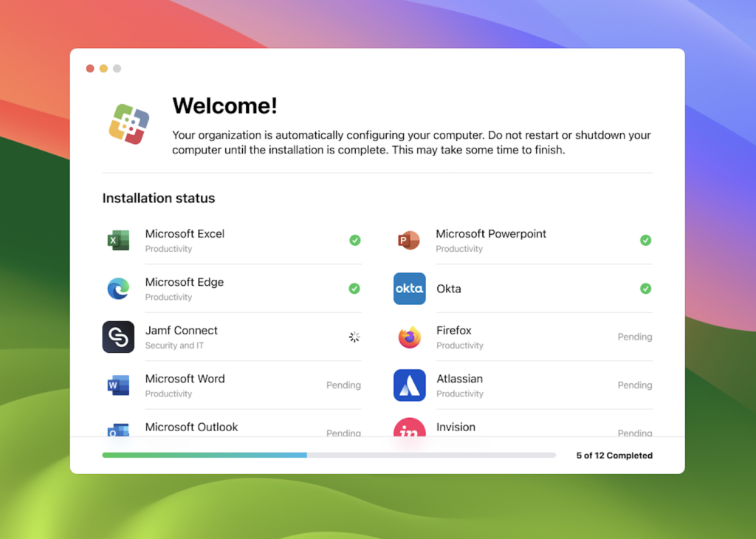Click the red close window button
Viewport: 756px width, 539px height.
[90, 69]
